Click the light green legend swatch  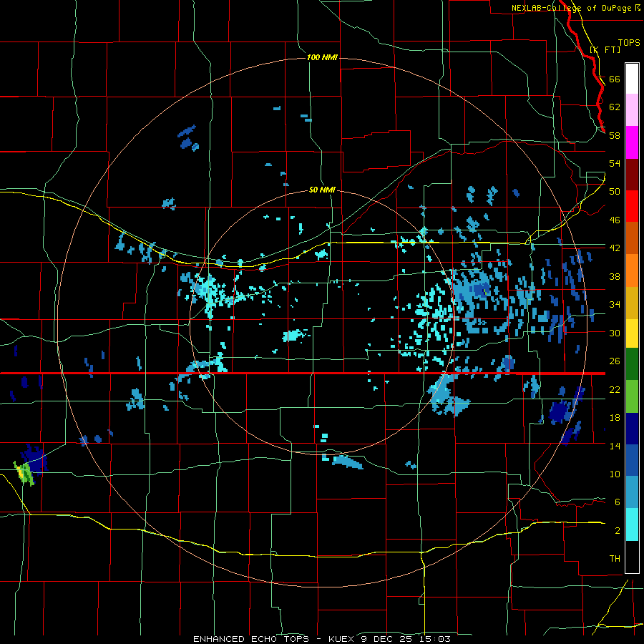click(x=632, y=396)
